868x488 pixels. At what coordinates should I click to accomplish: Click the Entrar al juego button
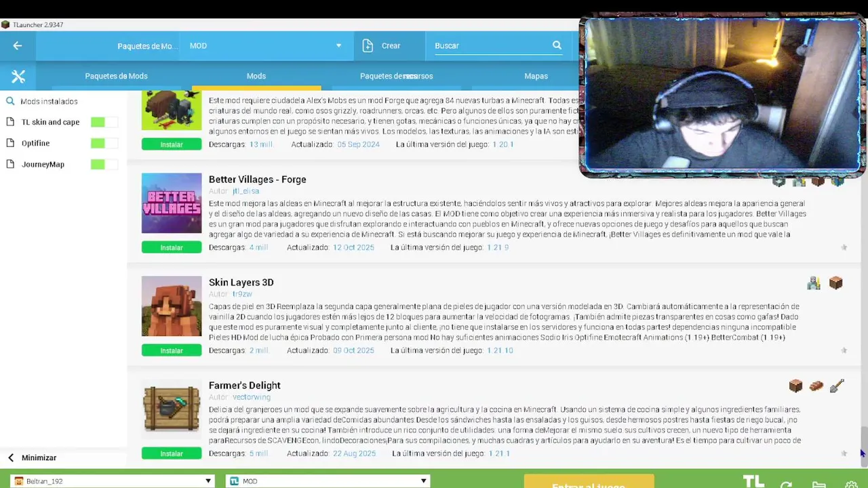(x=589, y=482)
